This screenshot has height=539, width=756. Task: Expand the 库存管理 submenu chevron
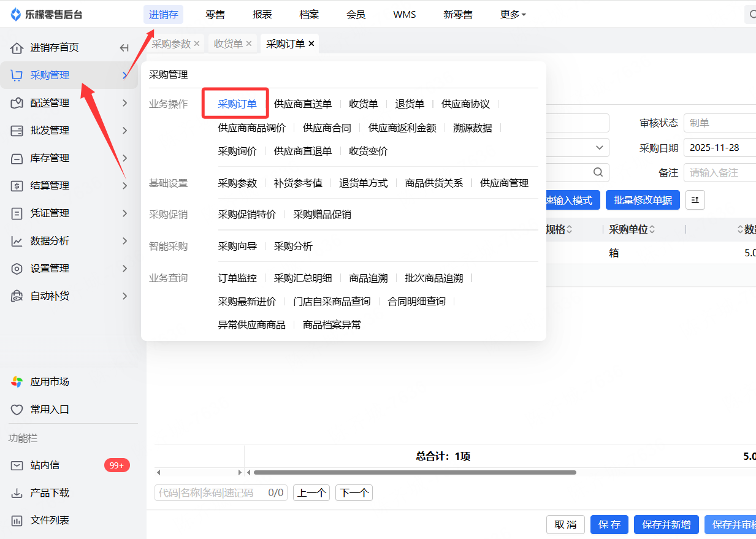[x=125, y=158]
